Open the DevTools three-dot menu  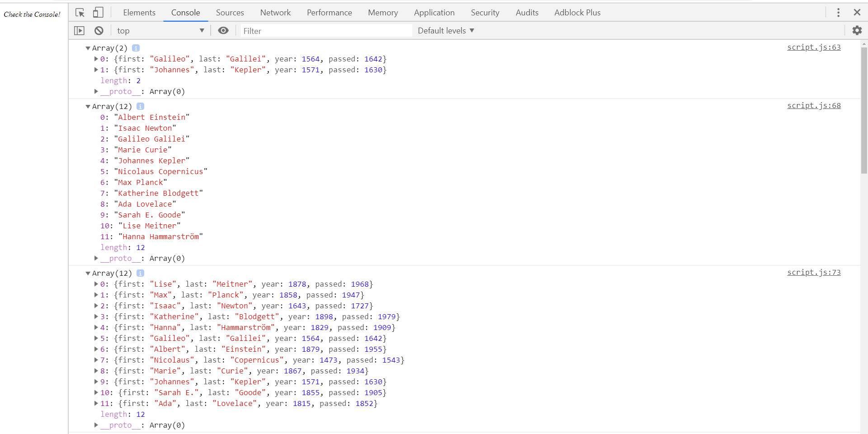pos(838,13)
